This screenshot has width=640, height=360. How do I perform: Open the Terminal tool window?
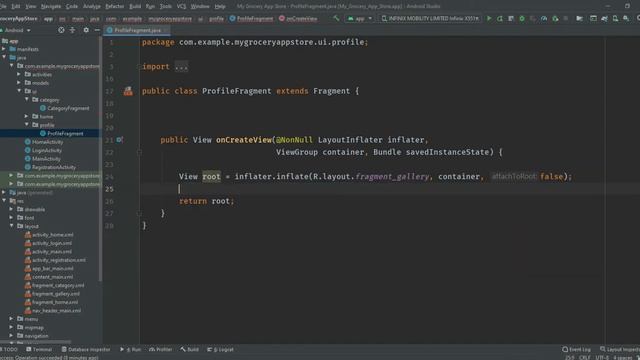tap(39, 349)
